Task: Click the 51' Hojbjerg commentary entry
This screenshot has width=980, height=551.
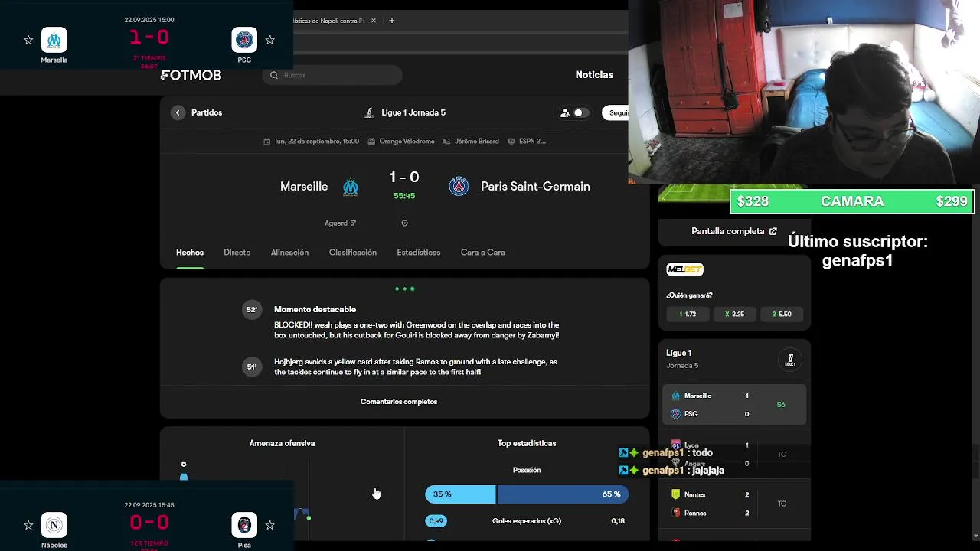Action: click(404, 367)
